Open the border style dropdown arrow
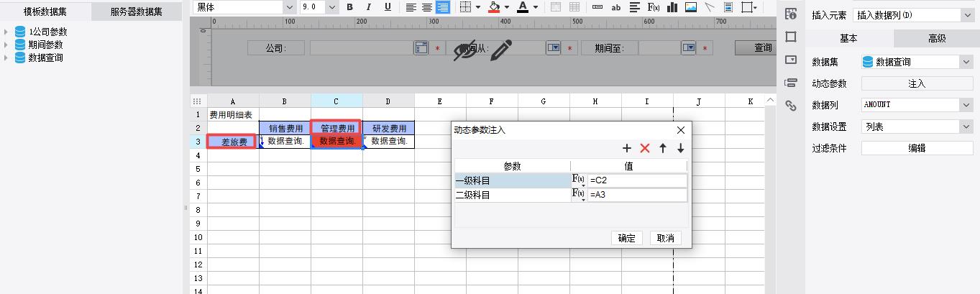Screen dimensions: 980x294 point(478,7)
